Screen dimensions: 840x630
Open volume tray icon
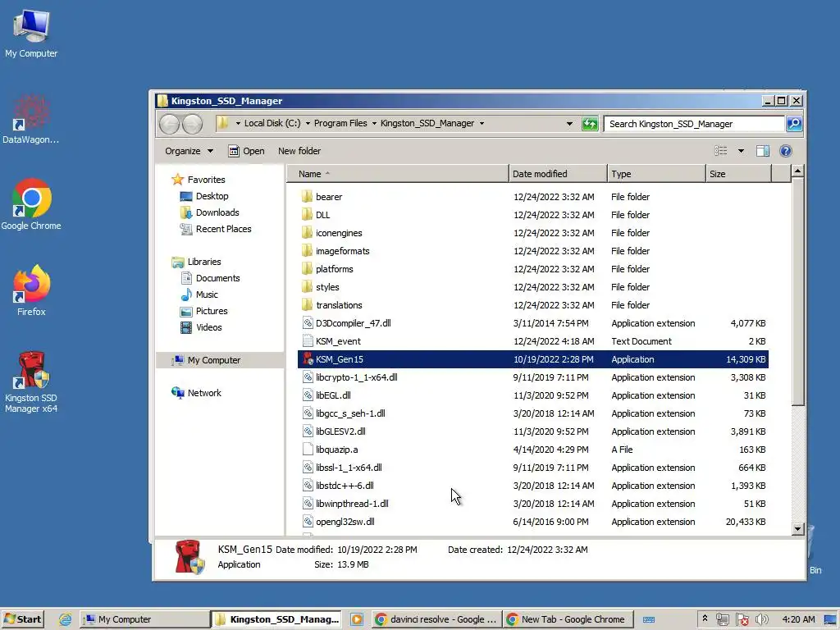click(762, 619)
